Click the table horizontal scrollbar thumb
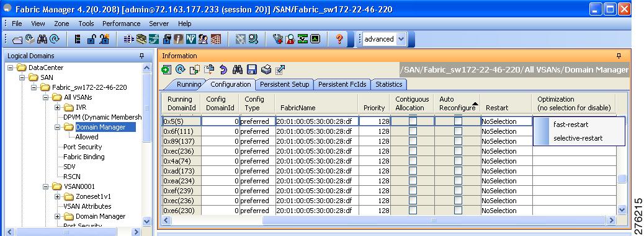 [433, 221]
